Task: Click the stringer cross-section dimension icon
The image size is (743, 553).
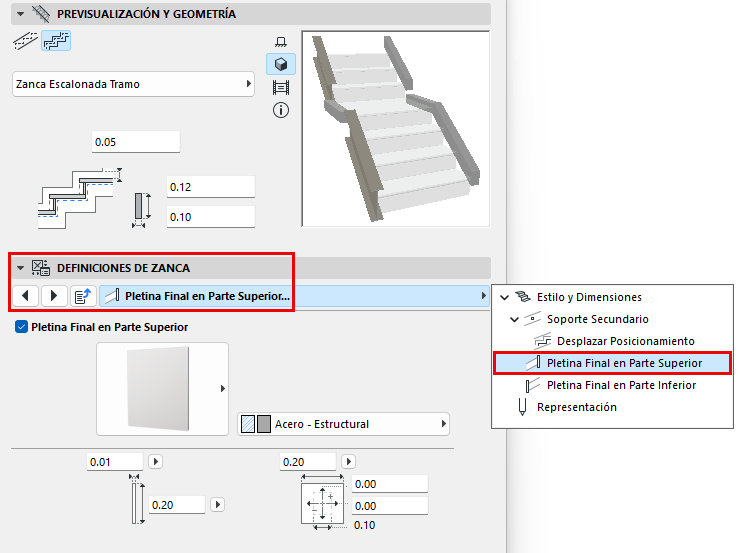Action: [141, 210]
